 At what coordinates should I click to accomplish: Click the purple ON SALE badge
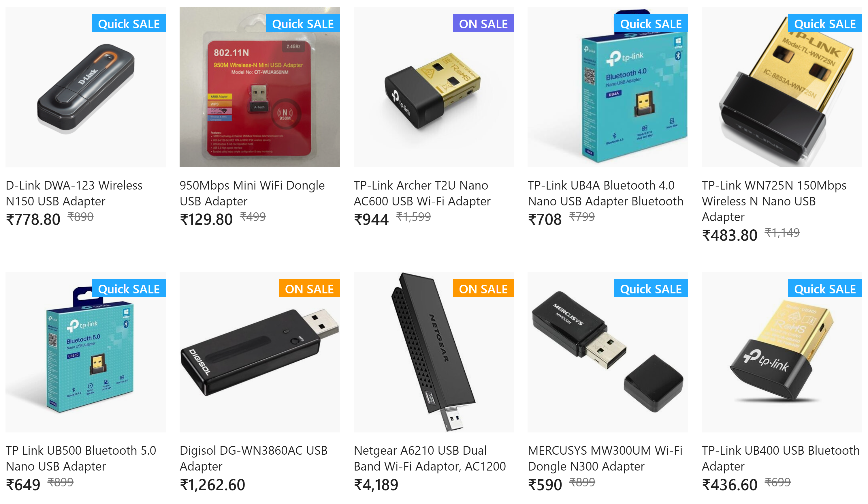[483, 23]
